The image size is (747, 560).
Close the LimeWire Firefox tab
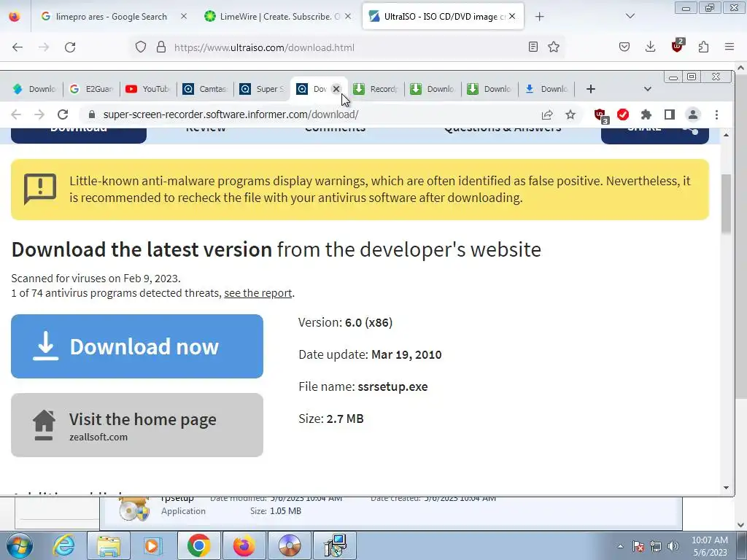348,16
